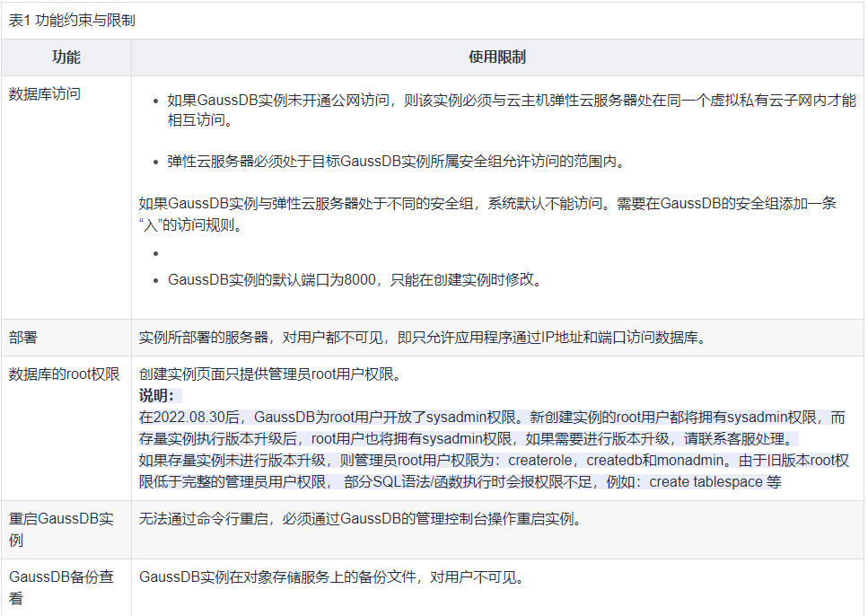868x616 pixels.
Task: Click paragraph about '处于不同的安全组'
Action: (487, 214)
